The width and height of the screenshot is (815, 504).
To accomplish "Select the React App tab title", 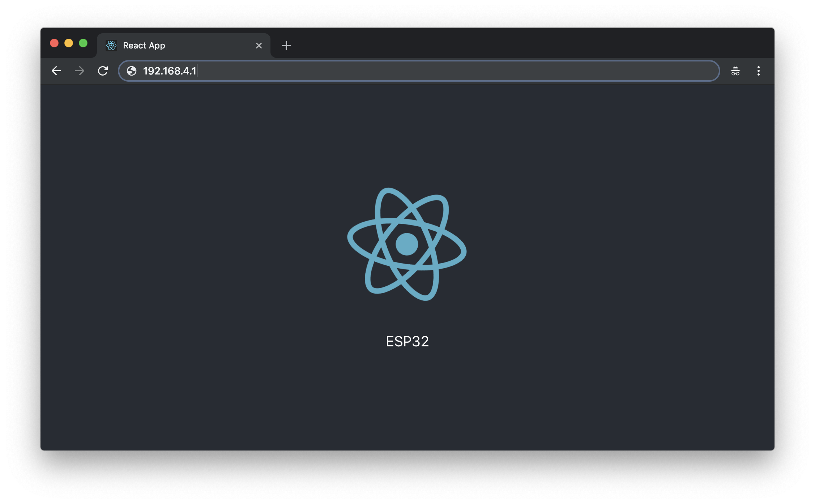I will coord(144,46).
